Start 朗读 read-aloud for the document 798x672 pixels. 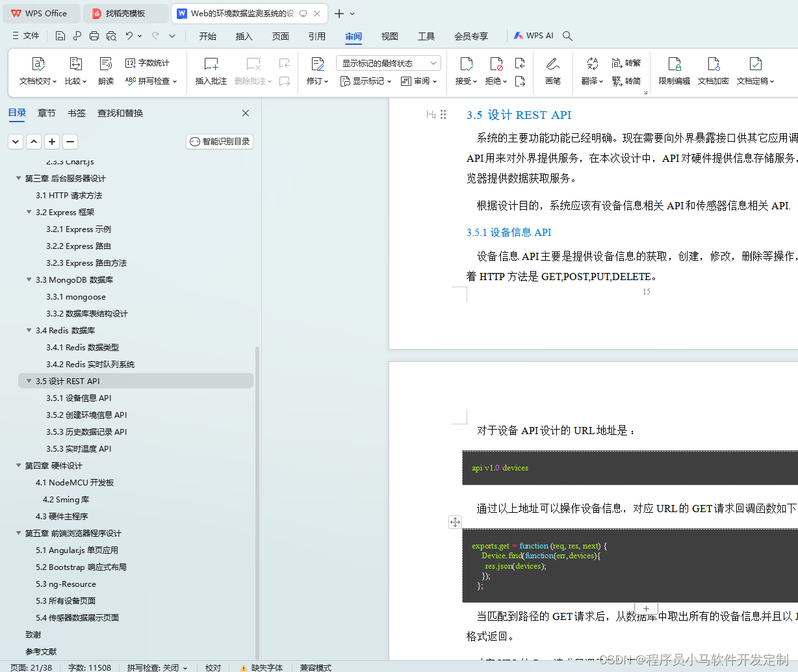[105, 71]
